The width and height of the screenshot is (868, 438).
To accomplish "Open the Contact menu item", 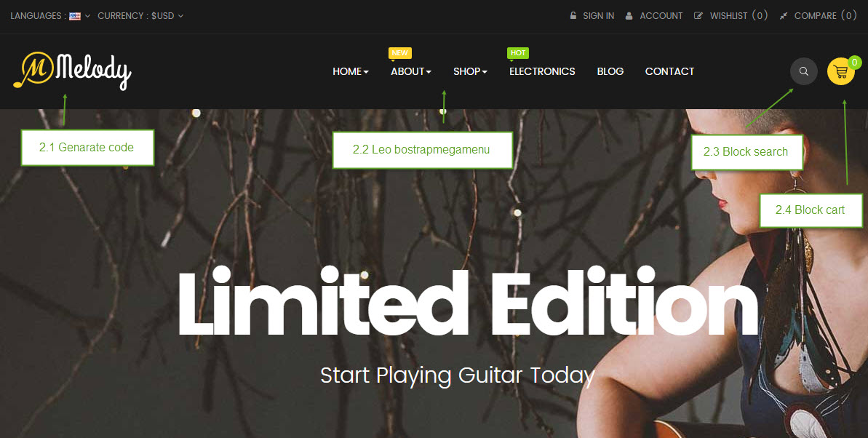I will pos(669,71).
